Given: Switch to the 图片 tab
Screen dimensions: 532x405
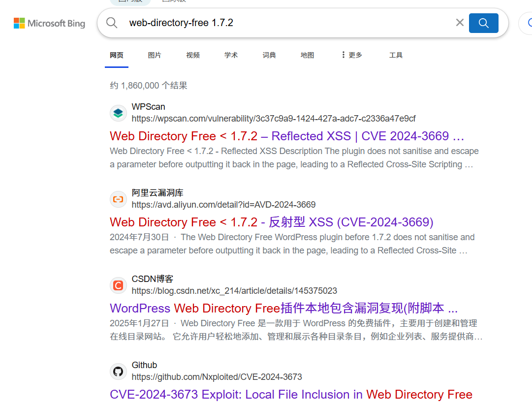Looking at the screenshot, I should click(155, 55).
